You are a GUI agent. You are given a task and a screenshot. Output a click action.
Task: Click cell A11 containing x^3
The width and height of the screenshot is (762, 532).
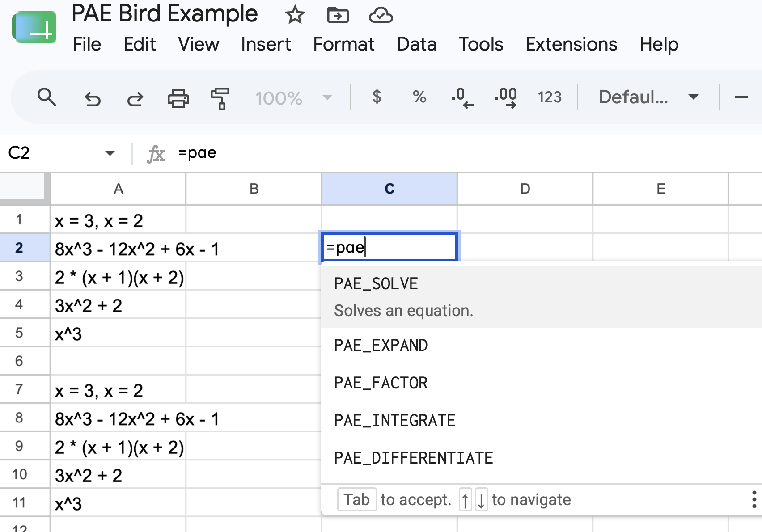118,502
